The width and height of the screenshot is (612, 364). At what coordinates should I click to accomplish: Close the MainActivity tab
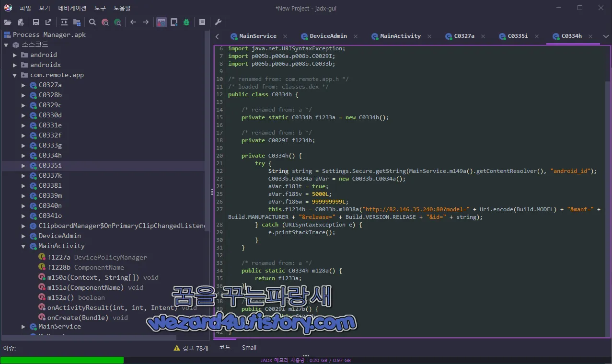[429, 36]
